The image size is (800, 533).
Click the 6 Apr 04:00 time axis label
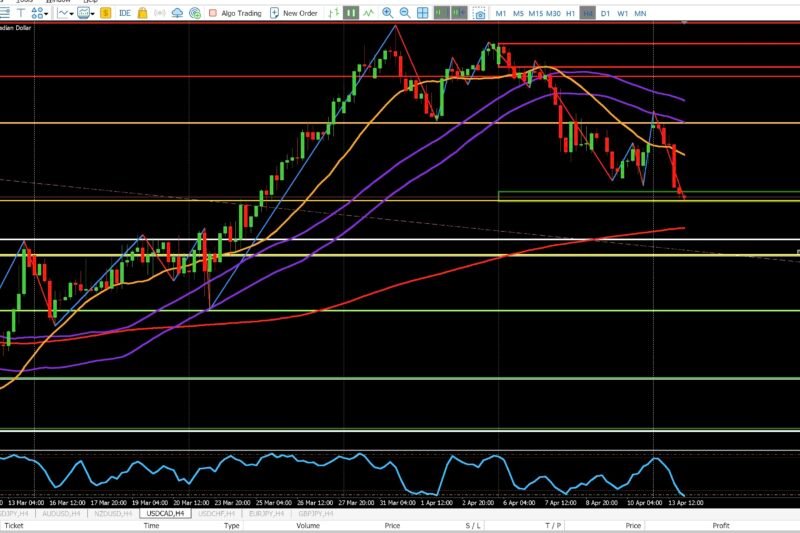pyautogui.click(x=519, y=503)
